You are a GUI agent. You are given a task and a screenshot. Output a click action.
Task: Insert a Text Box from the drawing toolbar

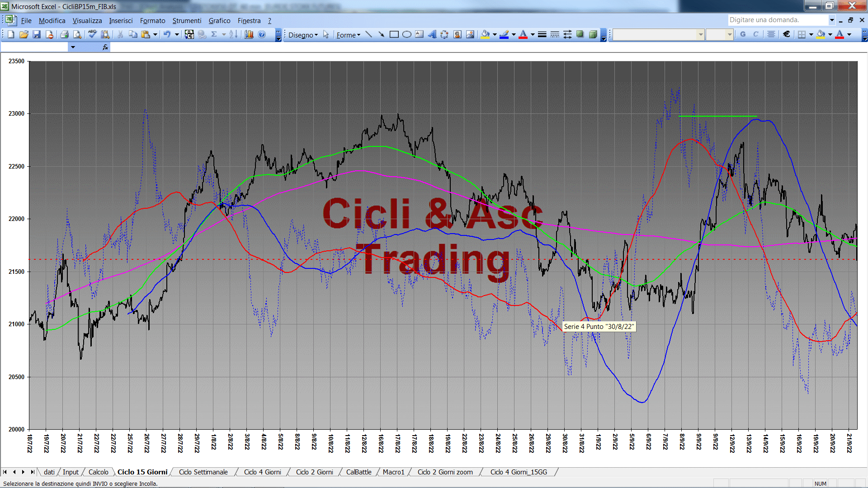(420, 34)
